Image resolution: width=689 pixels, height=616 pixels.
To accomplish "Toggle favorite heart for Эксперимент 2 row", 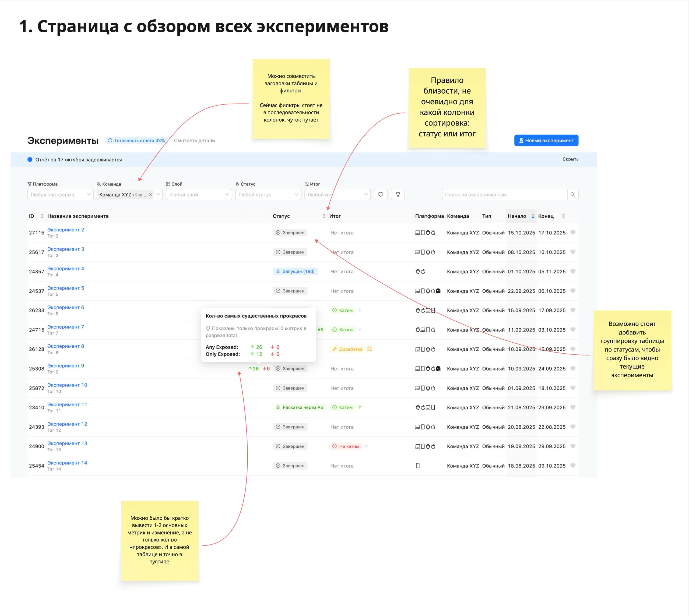I will [572, 233].
